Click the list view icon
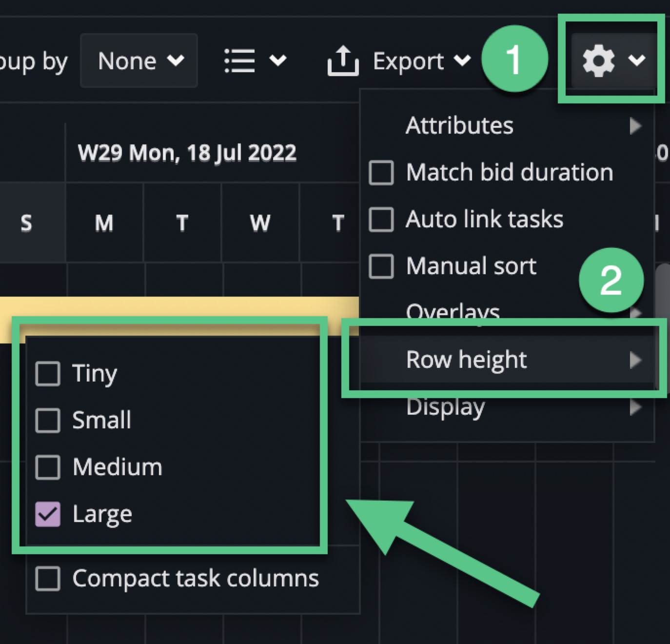 click(x=239, y=61)
